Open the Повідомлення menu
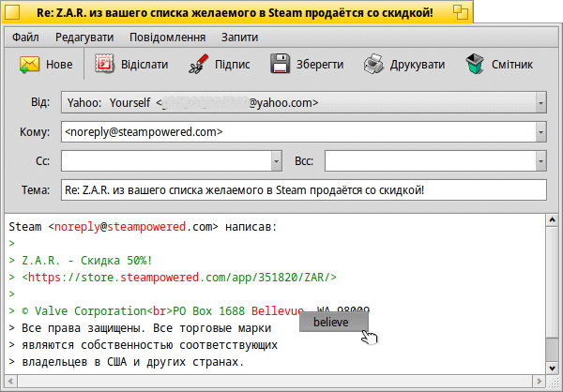563x392 pixels. pyautogui.click(x=167, y=38)
